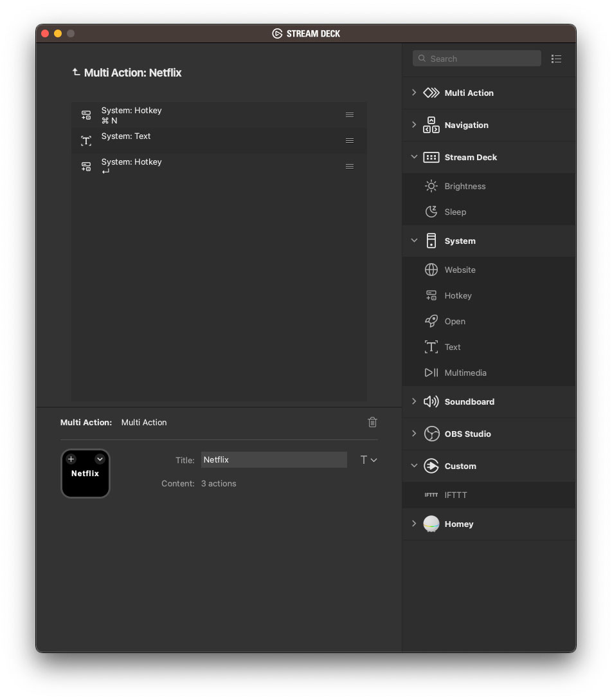The height and width of the screenshot is (700, 612).
Task: Click the Text action icon in the list
Action: pyautogui.click(x=86, y=141)
